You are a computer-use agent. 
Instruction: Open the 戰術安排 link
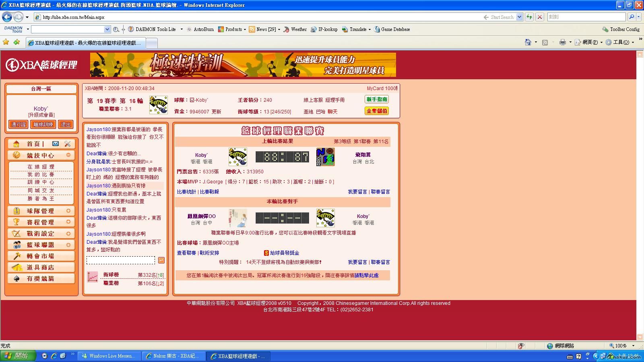[210, 253]
